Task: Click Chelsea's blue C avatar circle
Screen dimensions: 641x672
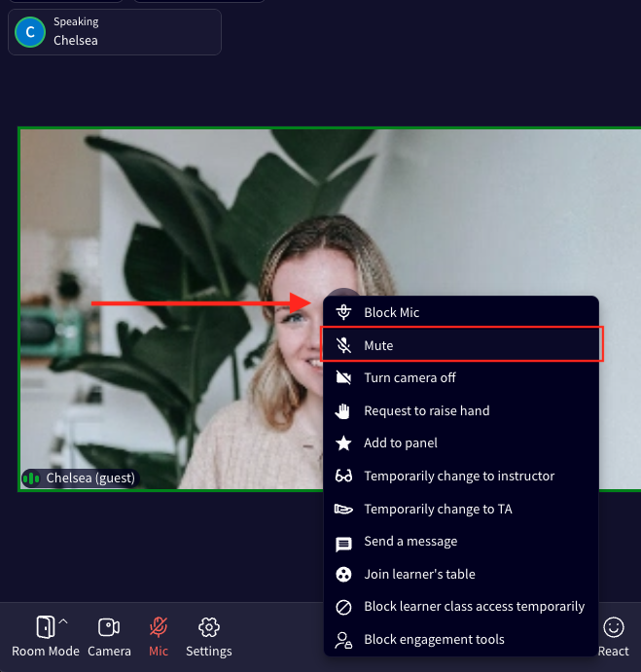Action: click(30, 32)
